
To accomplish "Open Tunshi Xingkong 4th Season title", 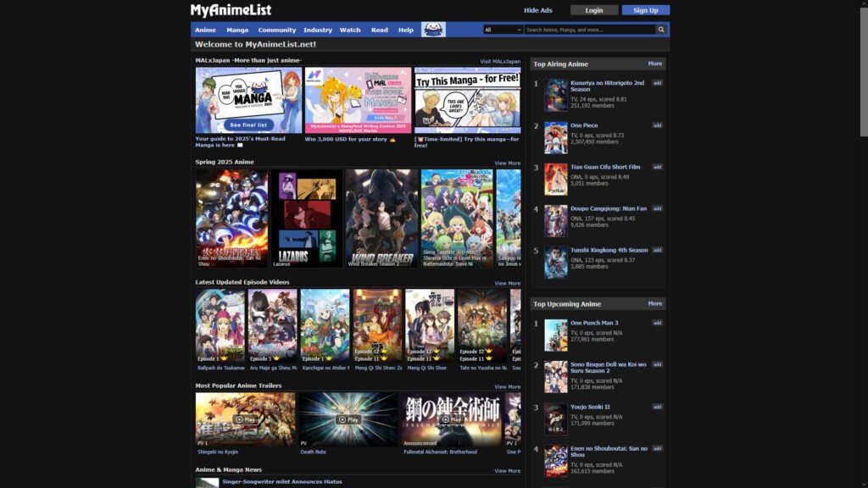I will [609, 250].
